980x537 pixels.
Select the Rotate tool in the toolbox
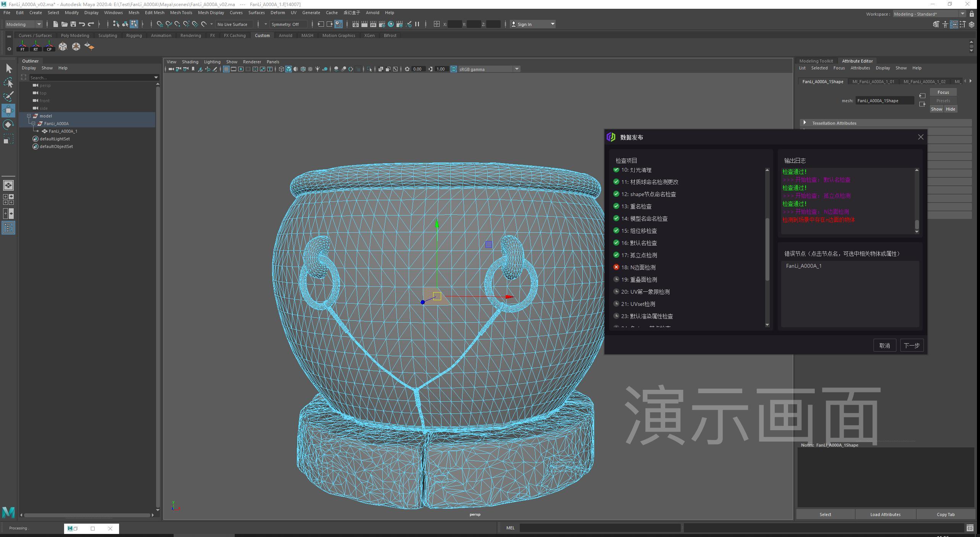coord(8,125)
